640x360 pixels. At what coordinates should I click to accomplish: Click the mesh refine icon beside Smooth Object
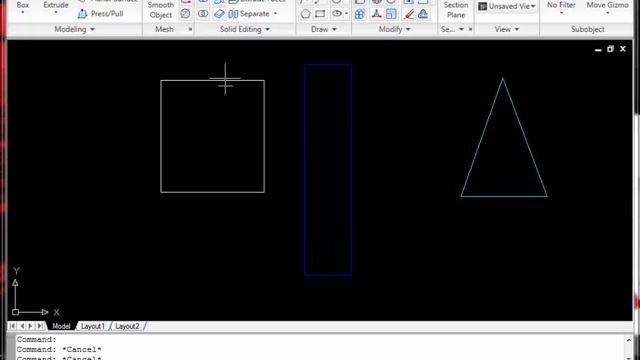point(185,13)
